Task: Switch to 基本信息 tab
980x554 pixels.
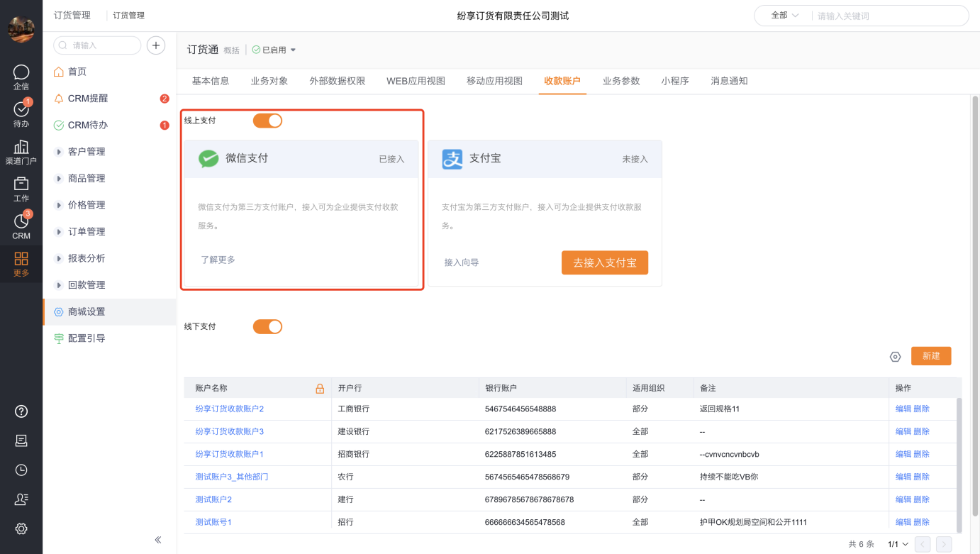Action: [211, 81]
